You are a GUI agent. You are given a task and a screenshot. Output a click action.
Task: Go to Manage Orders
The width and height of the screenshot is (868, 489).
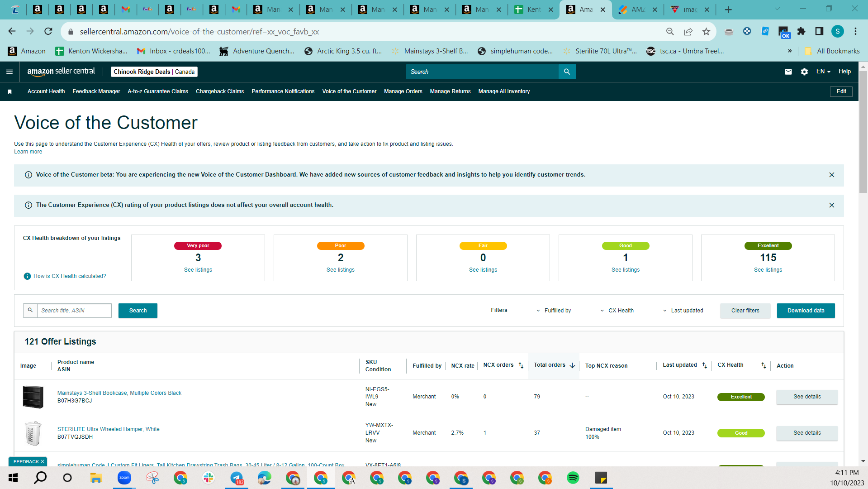point(403,91)
